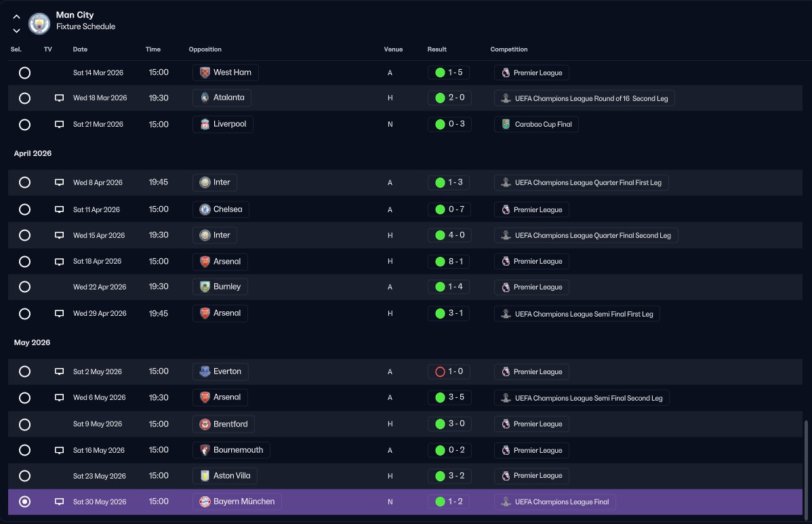Screen dimensions: 812x524
Task: Open the Aston Villa opposition button
Action: click(x=225, y=476)
